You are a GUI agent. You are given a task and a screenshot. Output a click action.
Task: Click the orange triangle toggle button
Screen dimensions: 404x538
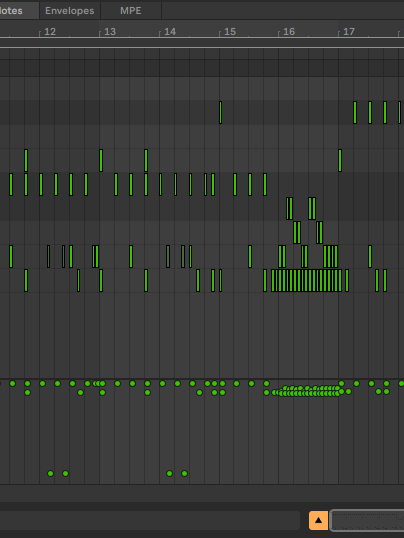pos(318,521)
